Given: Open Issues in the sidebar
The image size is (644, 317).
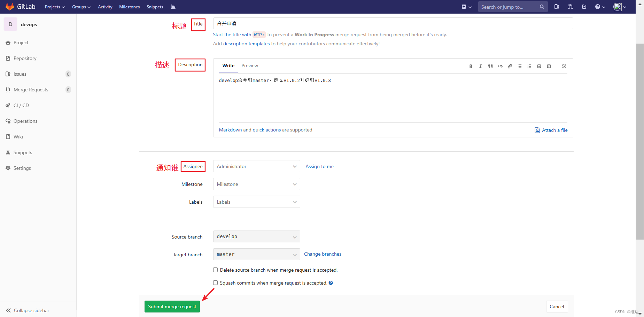Looking at the screenshot, I should [x=38, y=74].
